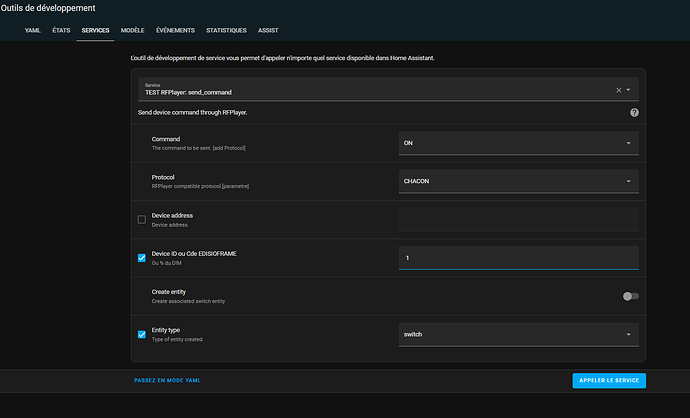Click the 'Outils de développement' page title

[48, 8]
